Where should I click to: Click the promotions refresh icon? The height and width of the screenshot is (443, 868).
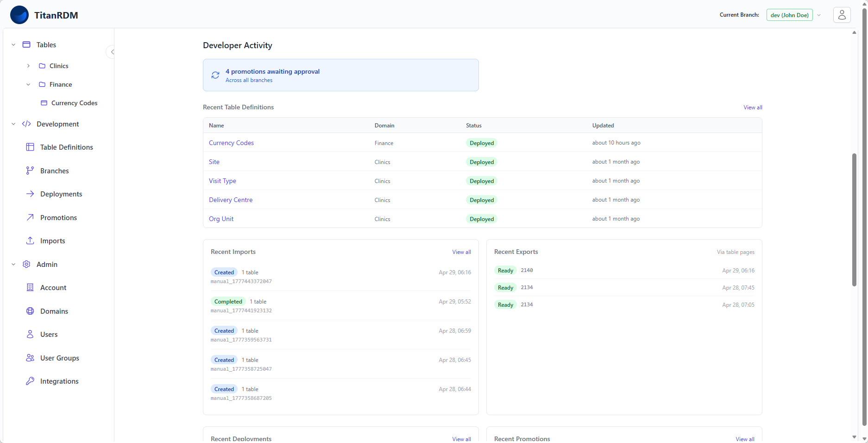click(x=215, y=75)
